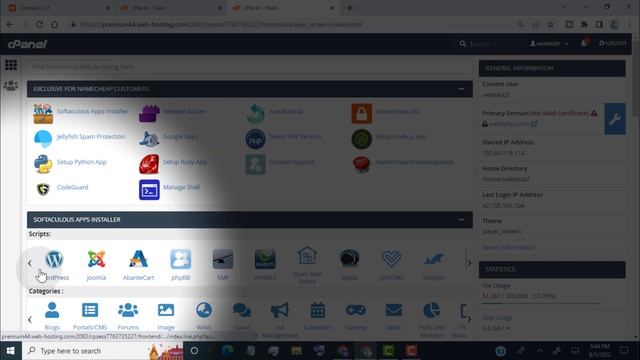This screenshot has height=360, width=640.
Task: Open the Calendars category
Action: (x=318, y=316)
